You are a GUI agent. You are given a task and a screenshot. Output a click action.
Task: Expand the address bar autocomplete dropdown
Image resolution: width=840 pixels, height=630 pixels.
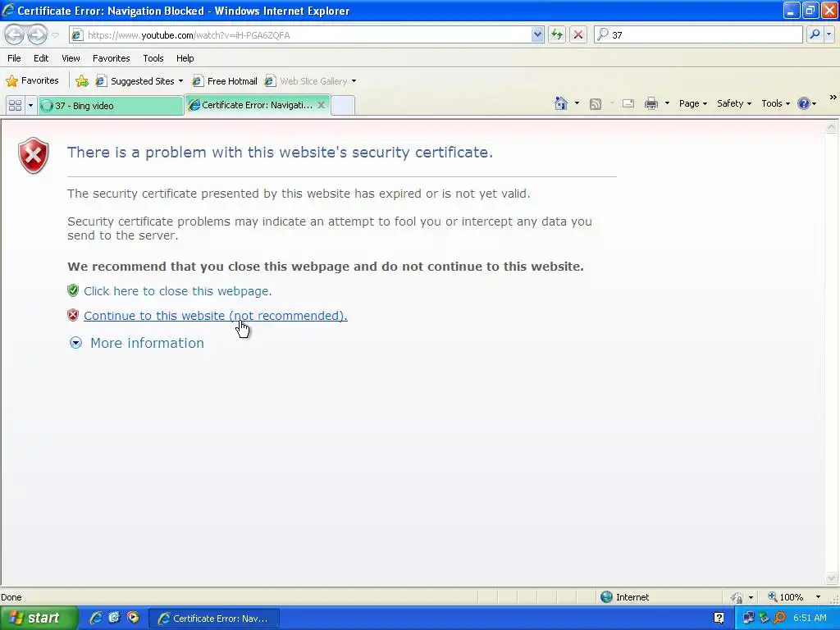tap(537, 34)
